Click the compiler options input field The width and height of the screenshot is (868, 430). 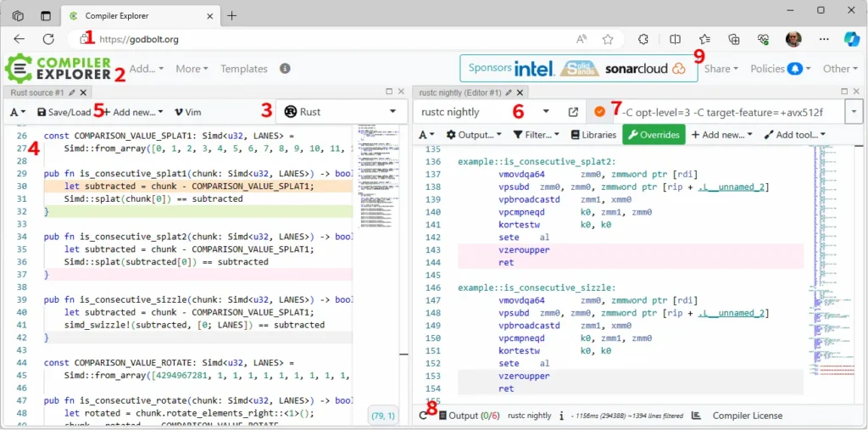click(729, 112)
